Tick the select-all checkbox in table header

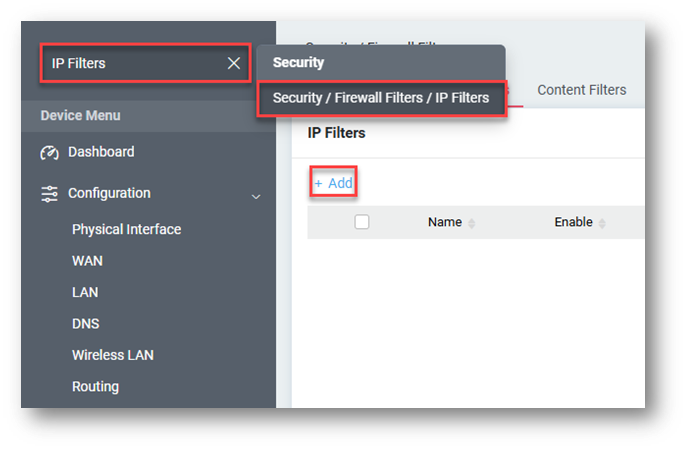(x=362, y=222)
